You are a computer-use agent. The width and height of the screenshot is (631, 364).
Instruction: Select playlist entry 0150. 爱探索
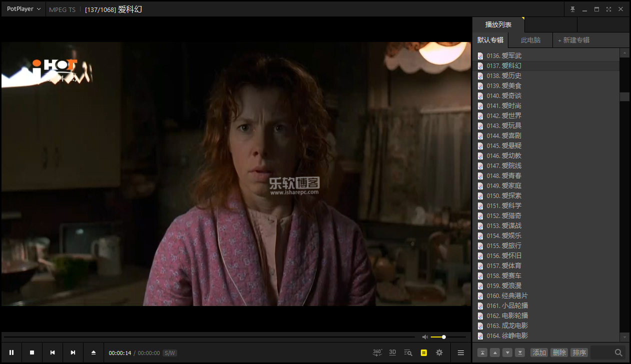click(546, 195)
